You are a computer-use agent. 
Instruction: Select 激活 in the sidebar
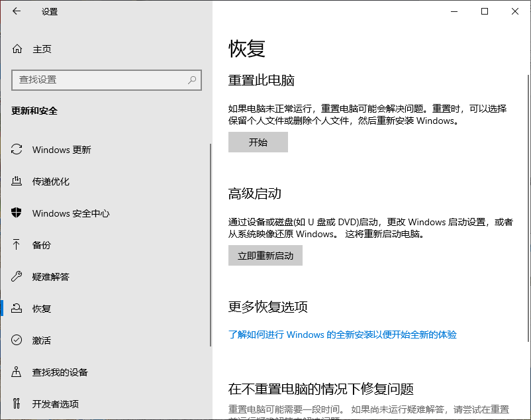(42, 341)
